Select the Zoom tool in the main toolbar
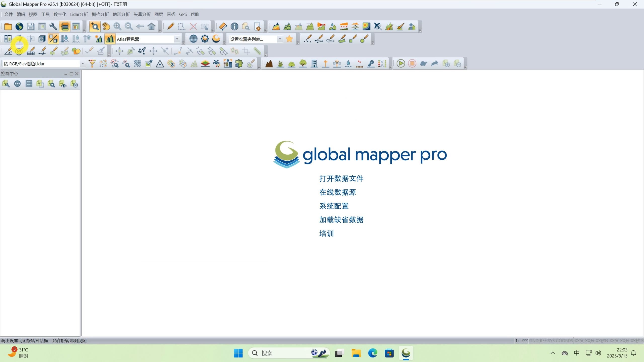This screenshot has height=362, width=644. click(x=95, y=26)
